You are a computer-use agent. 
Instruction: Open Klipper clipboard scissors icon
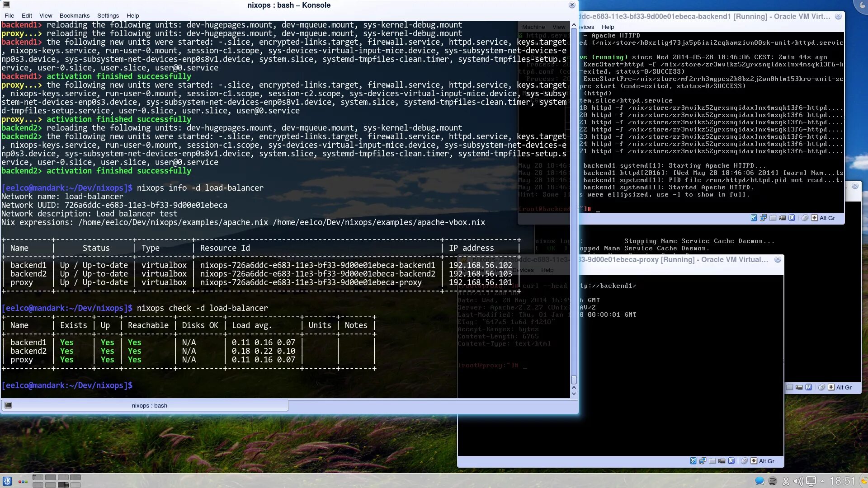pyautogui.click(x=786, y=481)
